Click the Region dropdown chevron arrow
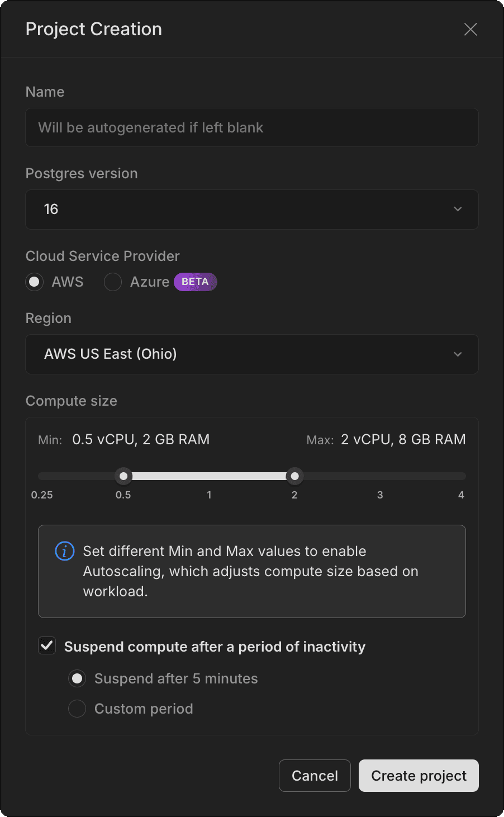Image resolution: width=504 pixels, height=817 pixels. click(458, 354)
